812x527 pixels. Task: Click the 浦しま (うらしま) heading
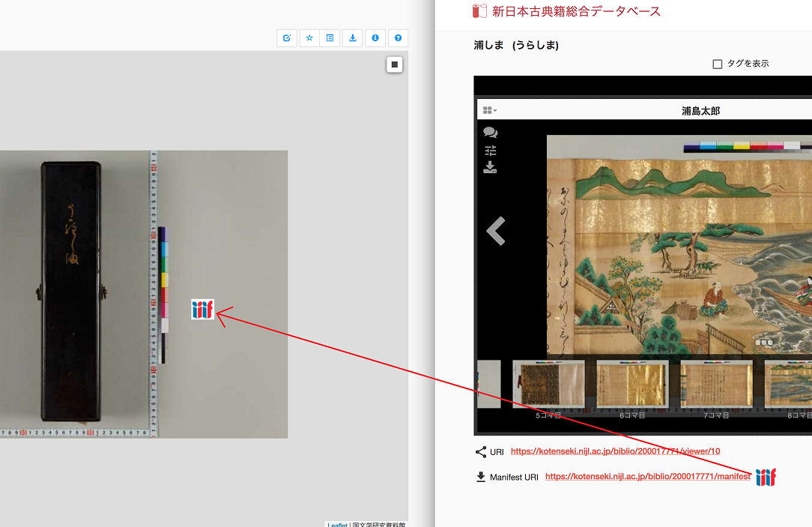516,45
